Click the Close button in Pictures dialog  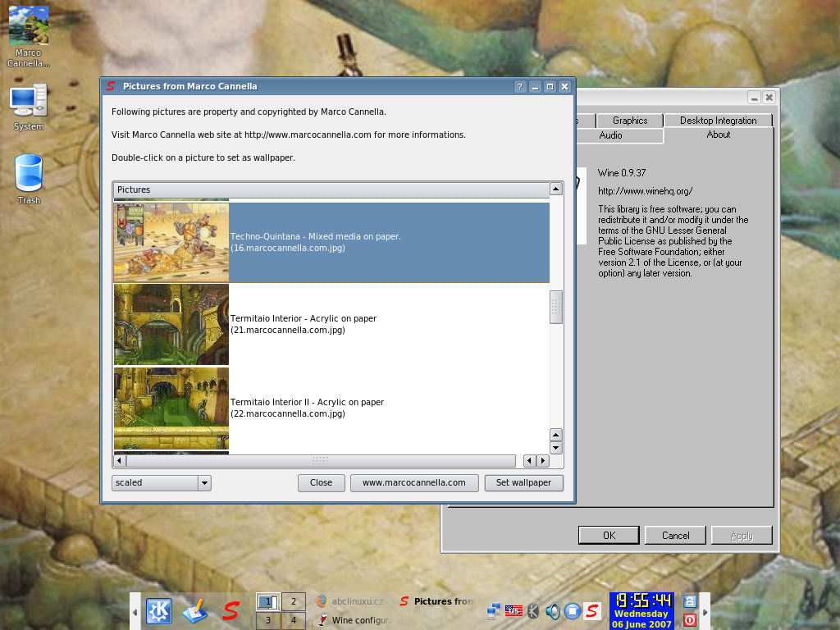(x=321, y=482)
